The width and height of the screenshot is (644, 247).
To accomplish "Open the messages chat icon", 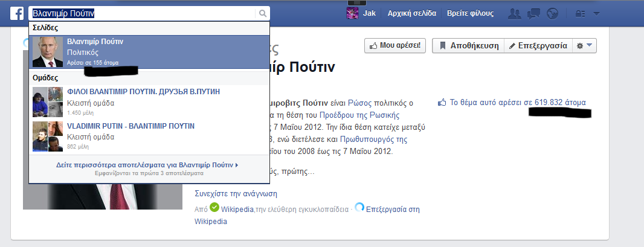I will [533, 13].
